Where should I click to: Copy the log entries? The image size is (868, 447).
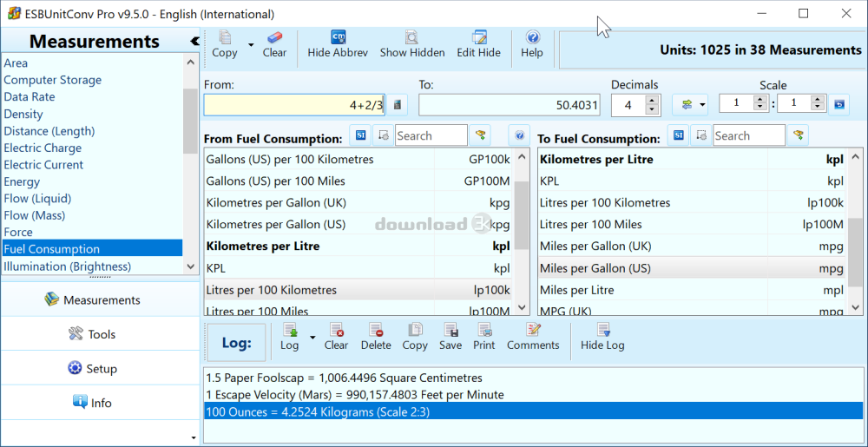(x=415, y=338)
